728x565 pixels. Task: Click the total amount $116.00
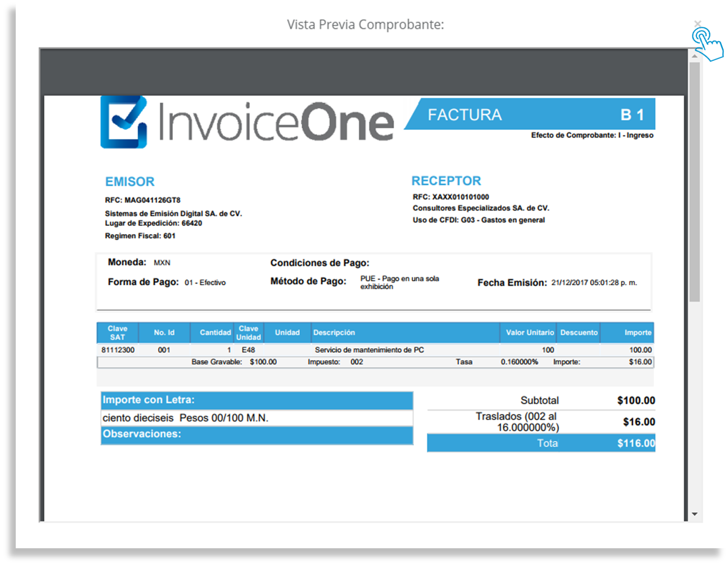click(636, 443)
